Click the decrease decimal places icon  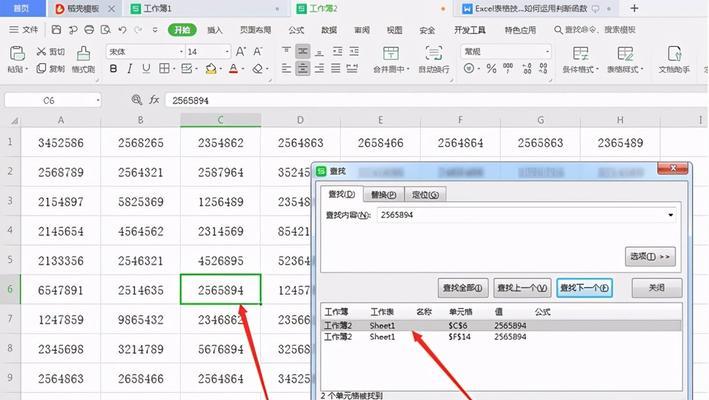[x=544, y=69]
